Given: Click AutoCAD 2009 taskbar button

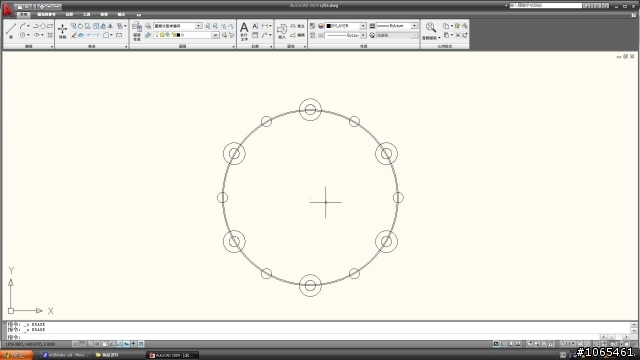Looking at the screenshot, I should pyautogui.click(x=172, y=355).
